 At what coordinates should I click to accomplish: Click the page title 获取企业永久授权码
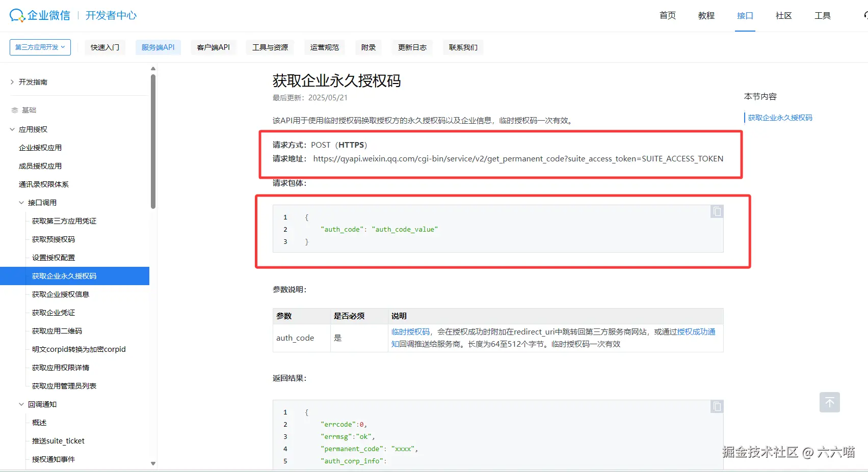click(x=337, y=81)
